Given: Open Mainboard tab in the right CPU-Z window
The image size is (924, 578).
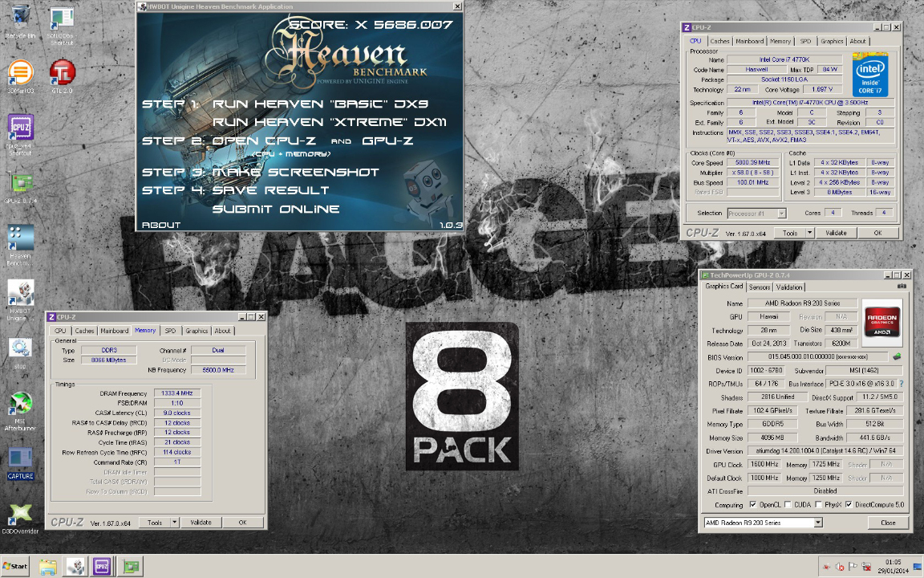Looking at the screenshot, I should click(750, 41).
